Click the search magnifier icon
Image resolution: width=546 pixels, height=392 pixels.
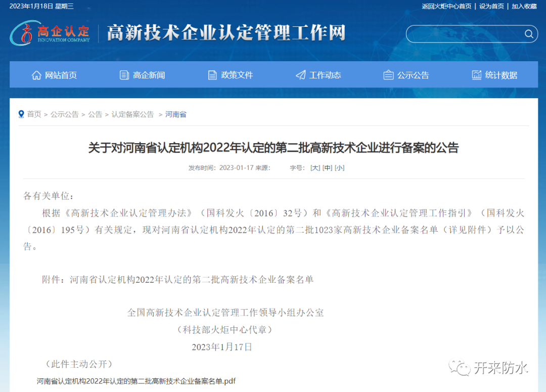tap(529, 34)
